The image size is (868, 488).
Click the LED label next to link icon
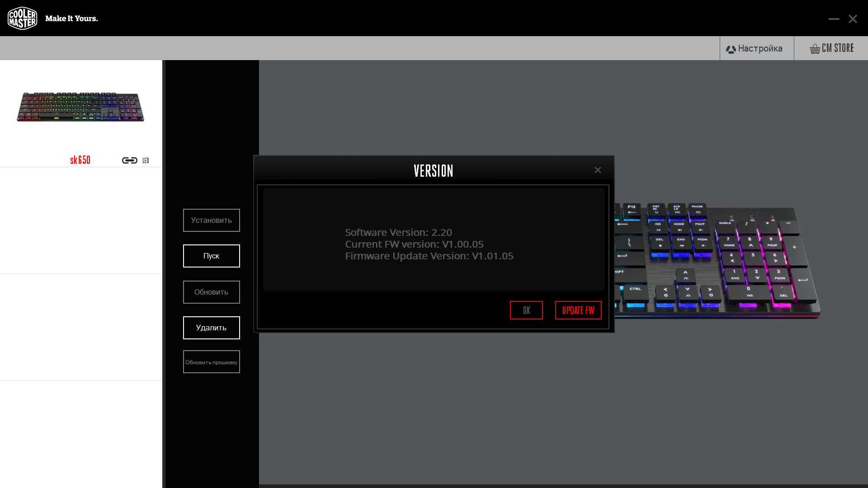(146, 160)
